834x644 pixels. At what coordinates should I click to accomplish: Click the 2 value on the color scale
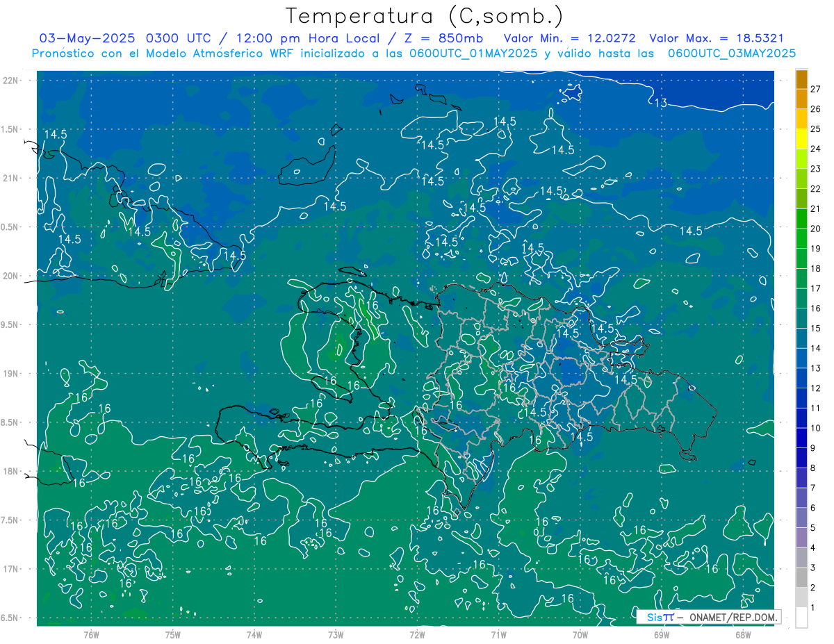(812, 588)
